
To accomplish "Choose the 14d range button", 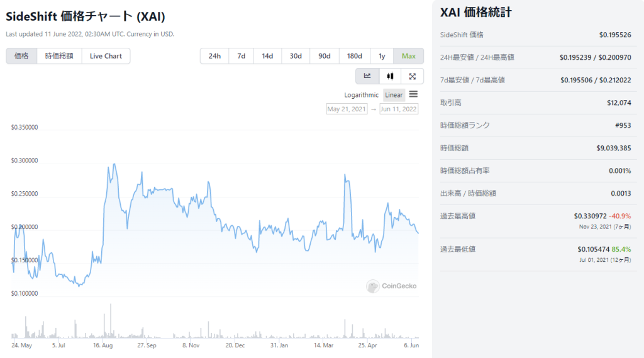I will (x=267, y=56).
